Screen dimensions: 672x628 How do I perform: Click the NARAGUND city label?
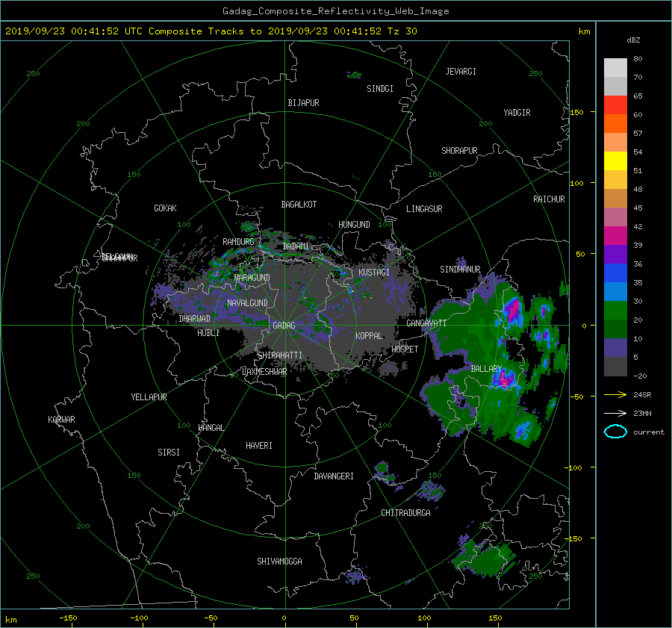pos(252,278)
